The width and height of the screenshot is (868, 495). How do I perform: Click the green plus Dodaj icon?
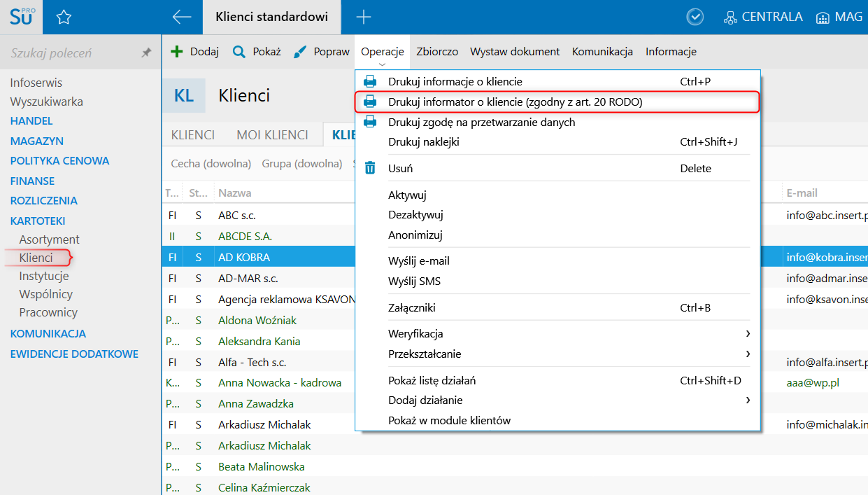click(178, 51)
